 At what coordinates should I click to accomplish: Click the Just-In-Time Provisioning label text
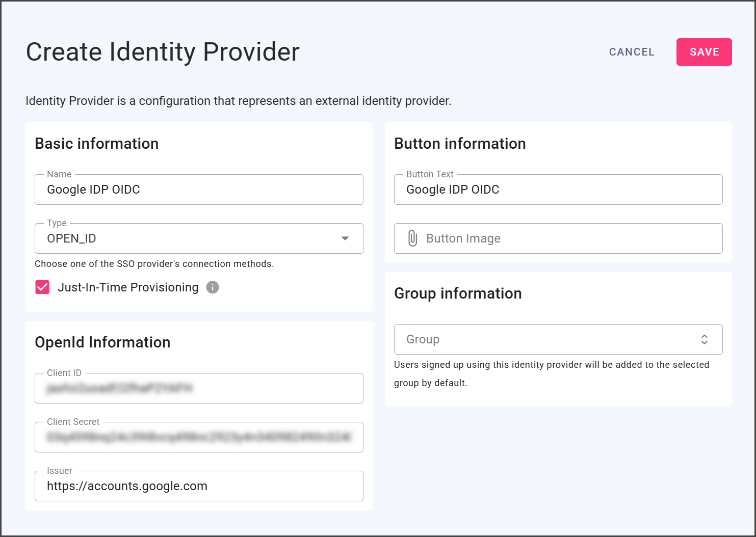click(128, 287)
